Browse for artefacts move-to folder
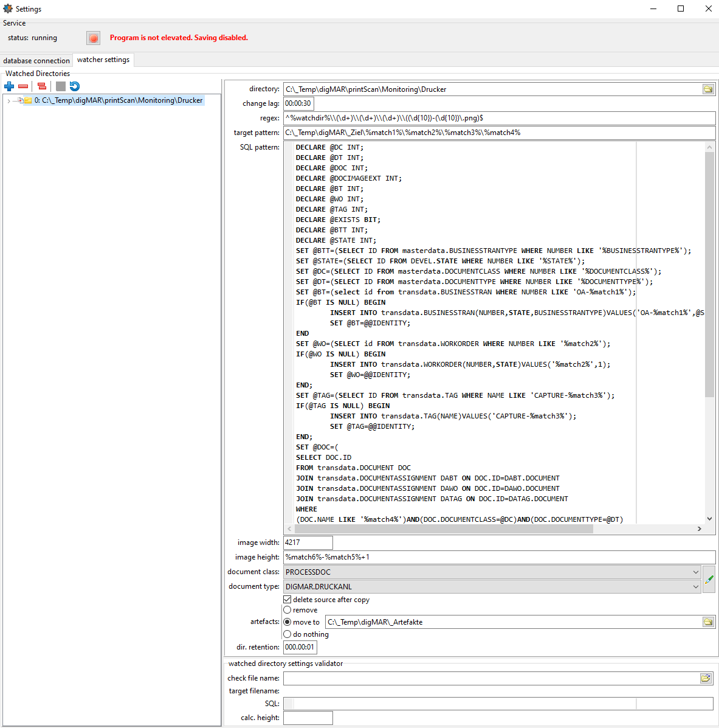719x728 pixels. 708,622
